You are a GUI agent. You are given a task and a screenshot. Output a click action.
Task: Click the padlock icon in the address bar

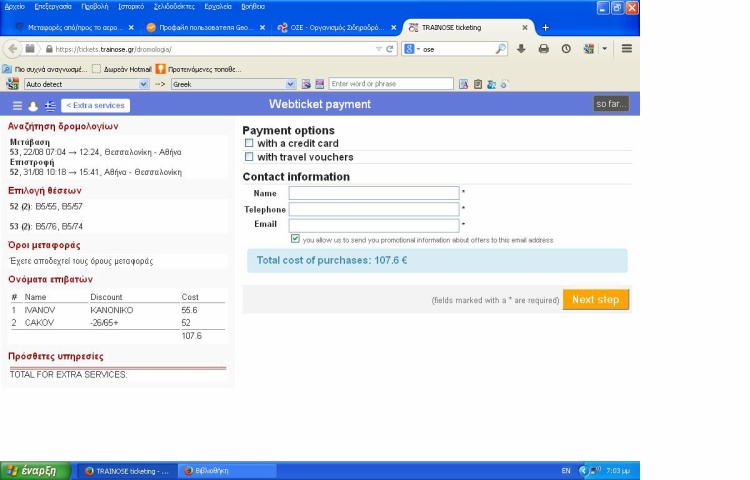click(x=49, y=49)
